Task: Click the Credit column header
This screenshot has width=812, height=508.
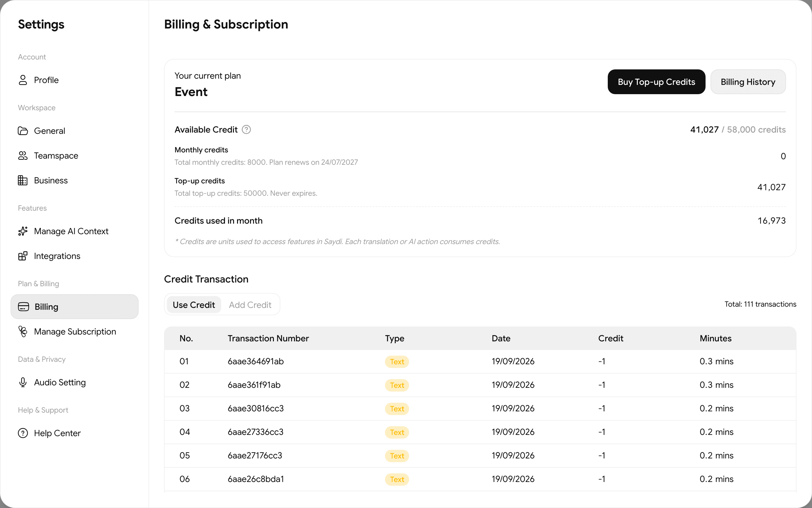Action: pos(611,338)
